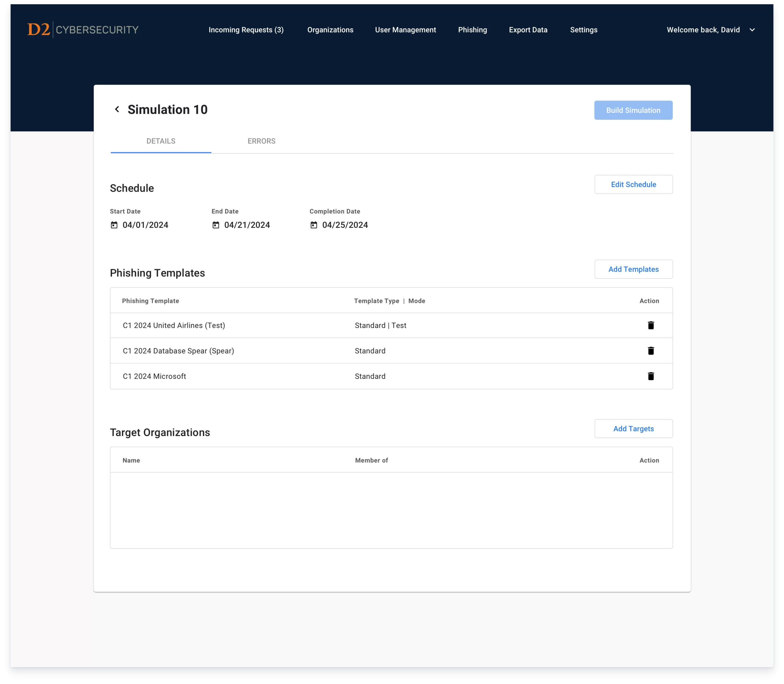Click the C1 2024 United Airlines (Test) row

(x=391, y=325)
